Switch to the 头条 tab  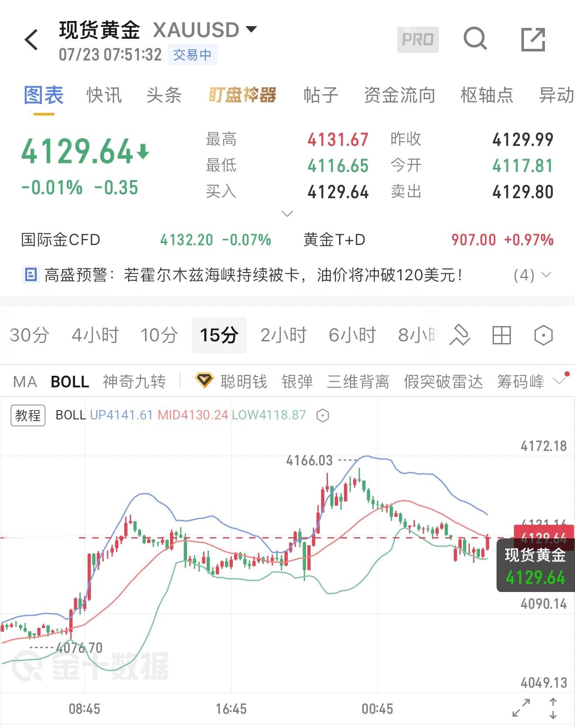click(164, 95)
